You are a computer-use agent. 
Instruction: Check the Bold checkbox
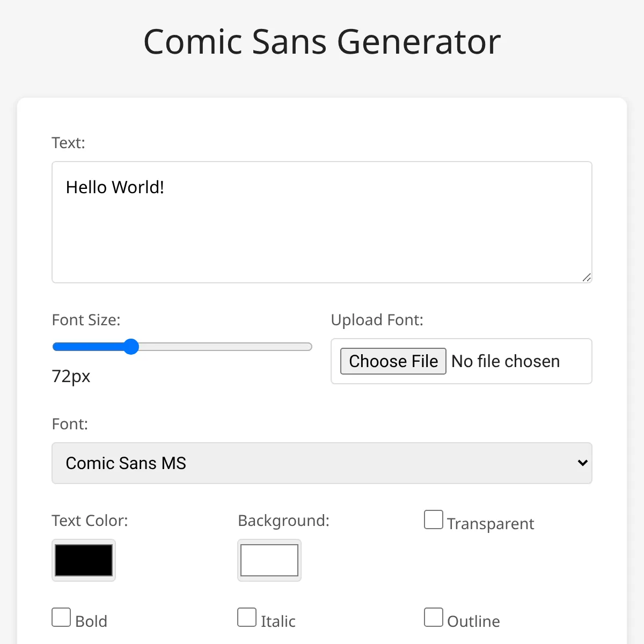[x=61, y=617]
